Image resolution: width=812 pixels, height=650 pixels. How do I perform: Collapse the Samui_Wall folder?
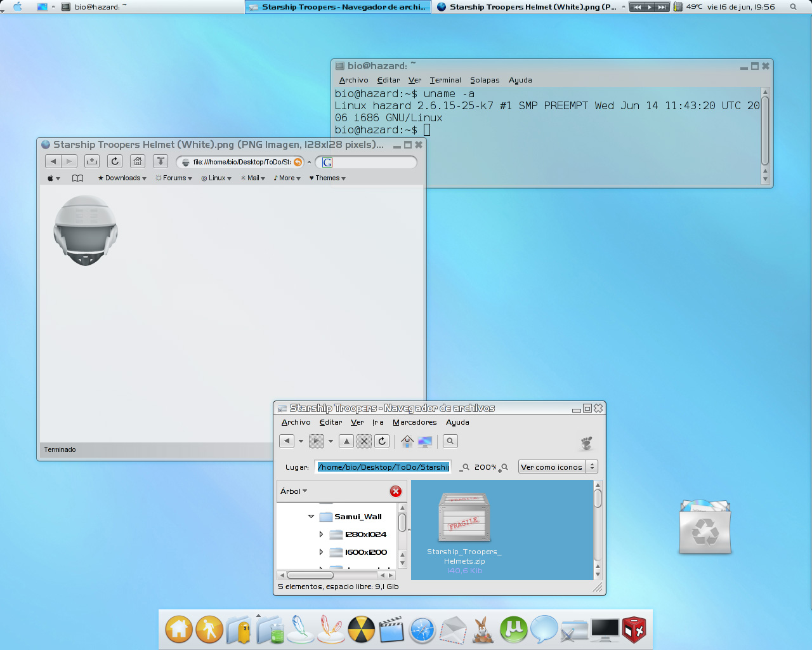pyautogui.click(x=311, y=517)
